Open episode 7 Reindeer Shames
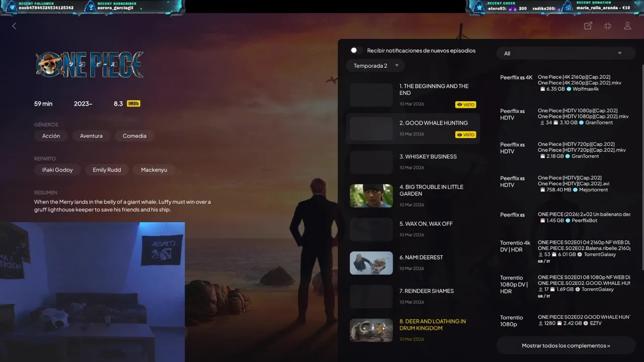 click(x=413, y=296)
